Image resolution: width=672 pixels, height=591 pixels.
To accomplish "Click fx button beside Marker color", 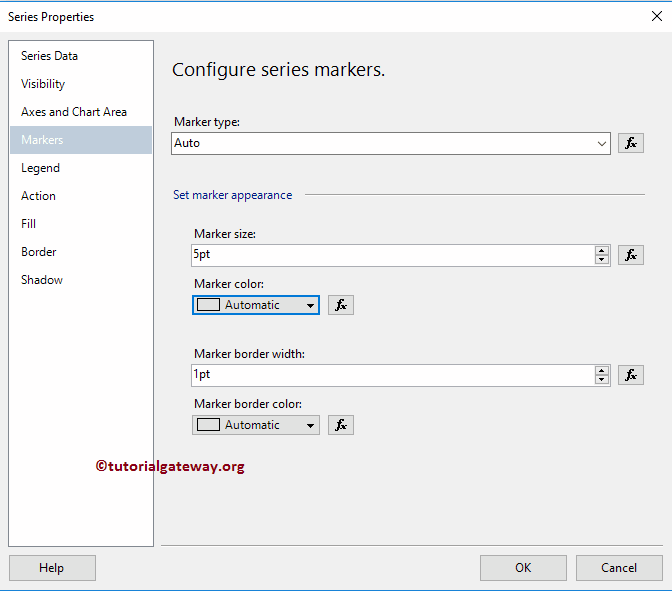I will tap(341, 305).
